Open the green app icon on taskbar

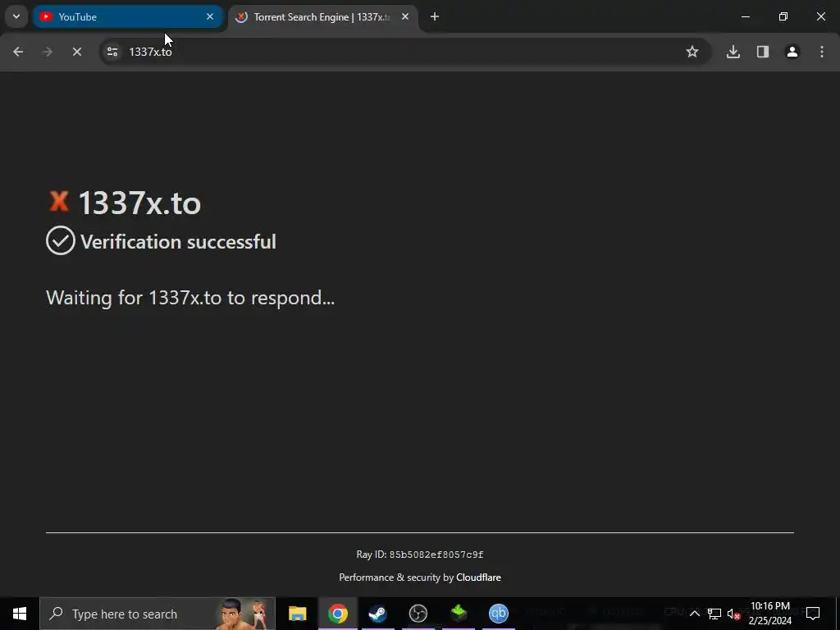(x=459, y=614)
